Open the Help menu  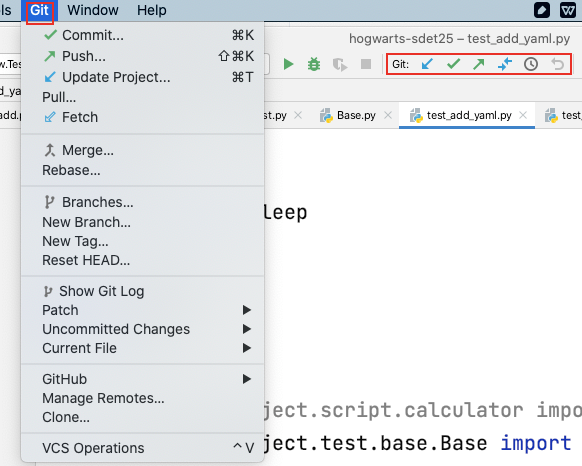pyautogui.click(x=151, y=10)
